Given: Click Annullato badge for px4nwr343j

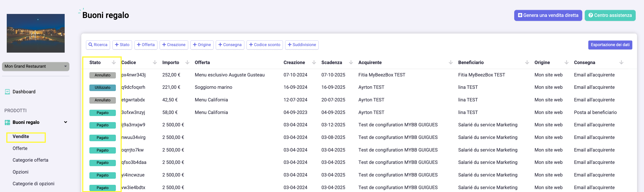Looking at the screenshot, I should tap(102, 75).
